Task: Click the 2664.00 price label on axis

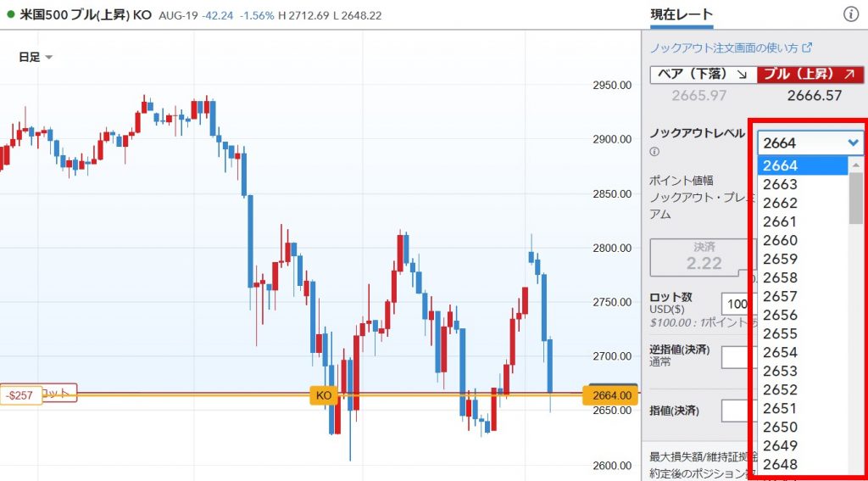Action: tap(610, 395)
